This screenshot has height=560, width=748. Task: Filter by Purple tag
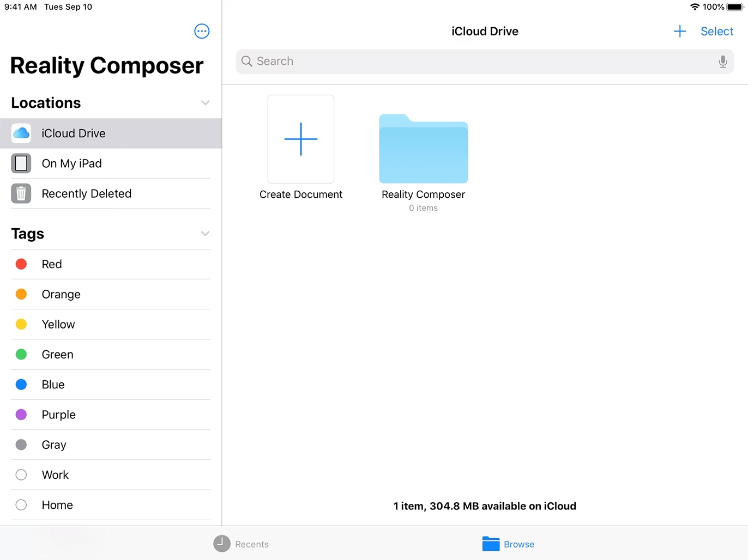pyautogui.click(x=111, y=415)
